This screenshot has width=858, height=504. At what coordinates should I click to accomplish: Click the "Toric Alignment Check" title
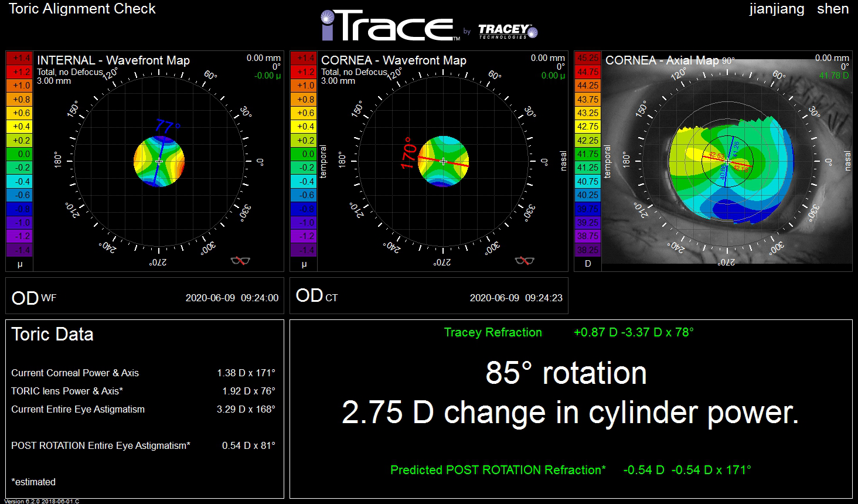click(x=82, y=9)
